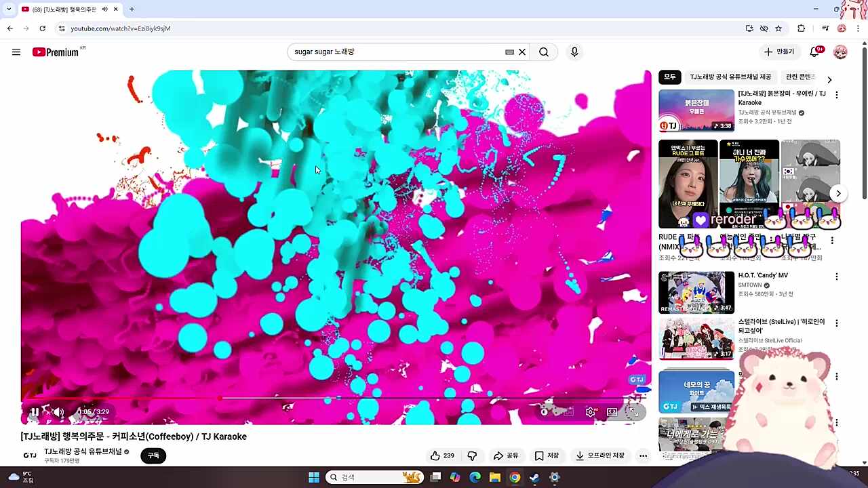The image size is (868, 488).
Task: Download with 오프라인 저장 button
Action: (x=600, y=455)
